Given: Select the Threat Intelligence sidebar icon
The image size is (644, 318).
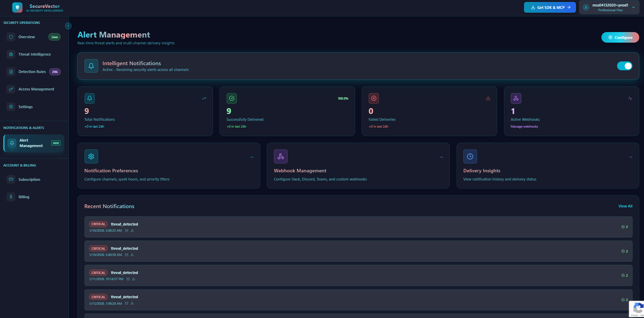Looking at the screenshot, I should pos(11,54).
